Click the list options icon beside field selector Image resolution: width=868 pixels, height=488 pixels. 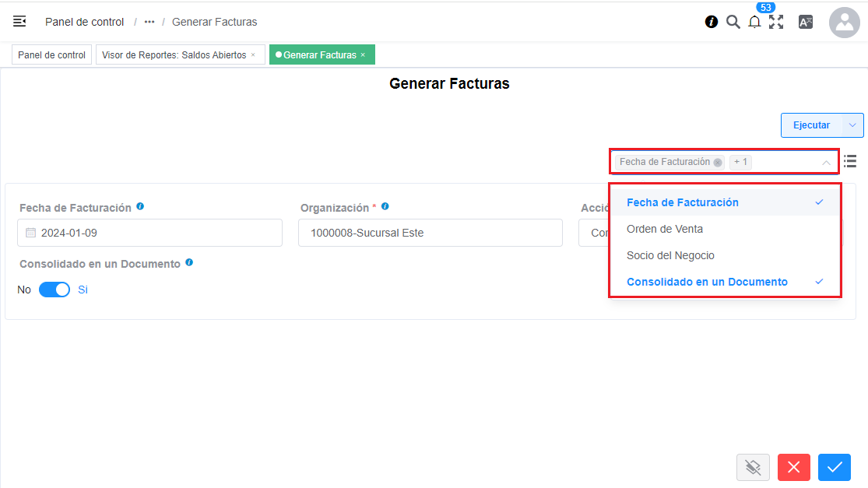click(x=850, y=161)
